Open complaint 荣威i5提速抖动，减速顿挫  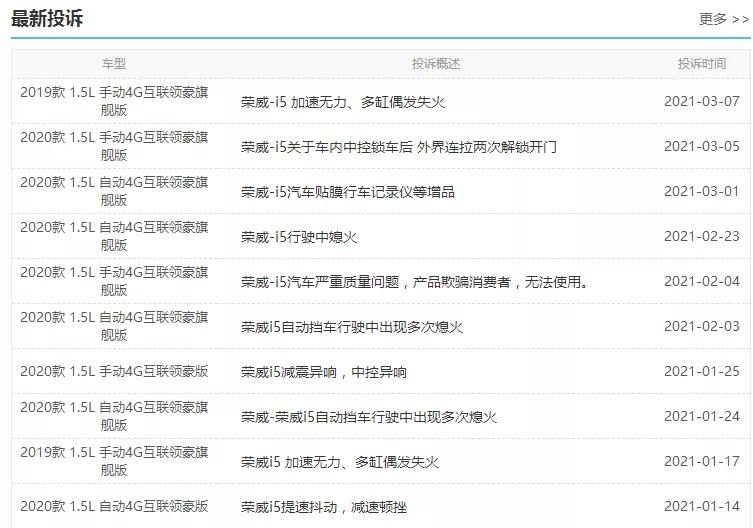(x=324, y=507)
